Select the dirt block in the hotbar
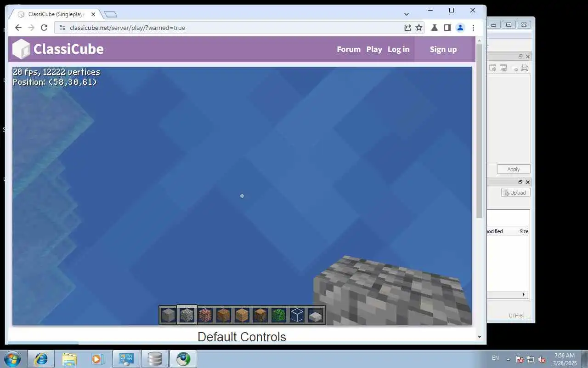 point(224,315)
